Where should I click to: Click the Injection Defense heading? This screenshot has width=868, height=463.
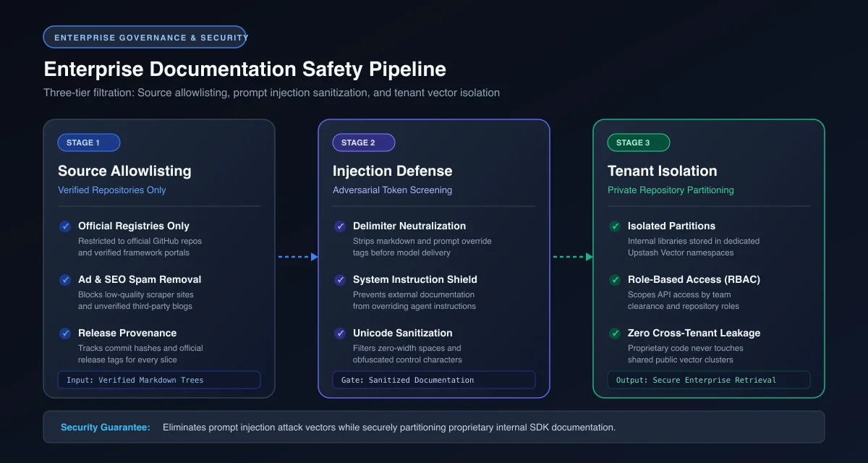392,171
